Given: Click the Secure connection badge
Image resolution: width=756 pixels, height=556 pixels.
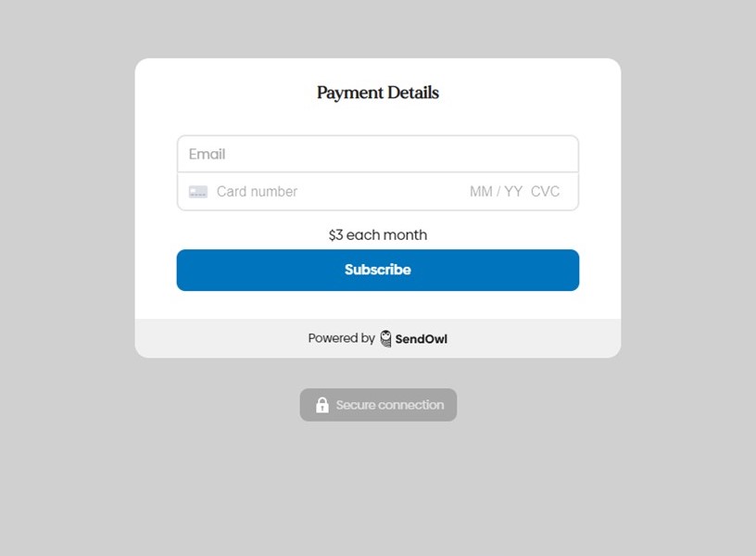Looking at the screenshot, I should (x=378, y=404).
